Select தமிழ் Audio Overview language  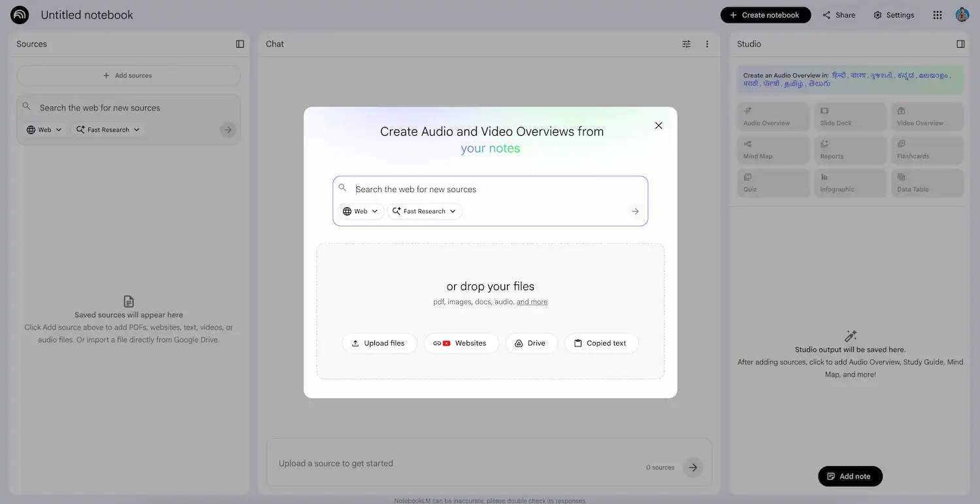pyautogui.click(x=794, y=84)
